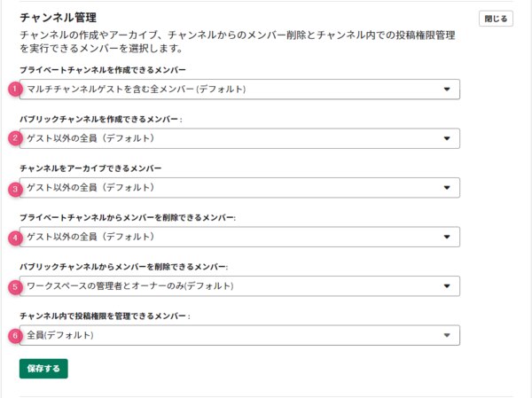This screenshot has width=532, height=398.
Task: Click label プライベートチャンネルを作成できるメンバー
Action: [x=103, y=70]
